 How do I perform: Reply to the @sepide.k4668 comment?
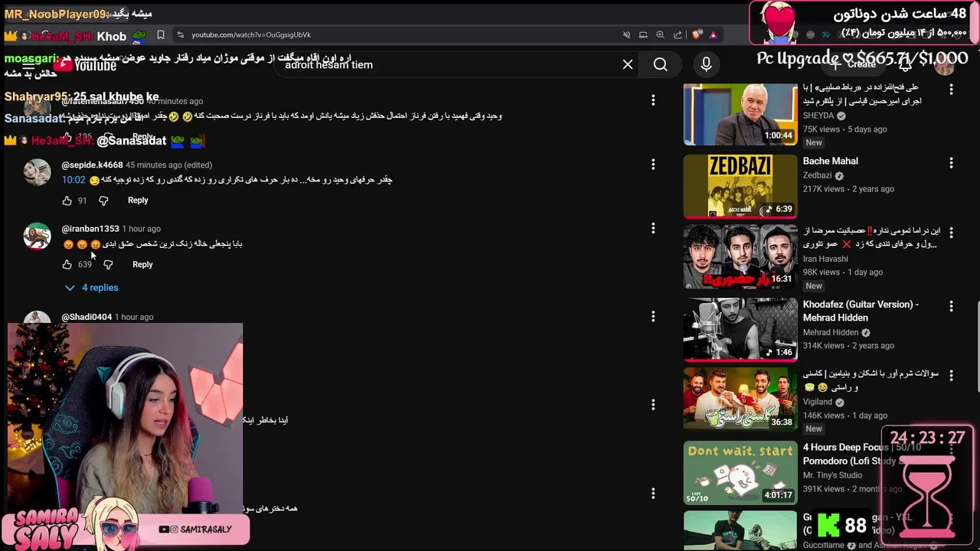coord(138,201)
